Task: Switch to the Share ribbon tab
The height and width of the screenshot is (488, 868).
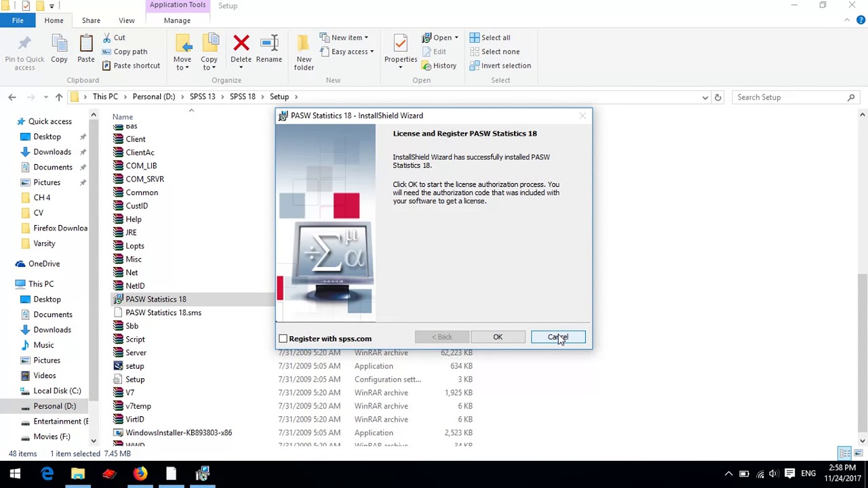Action: 91,20
